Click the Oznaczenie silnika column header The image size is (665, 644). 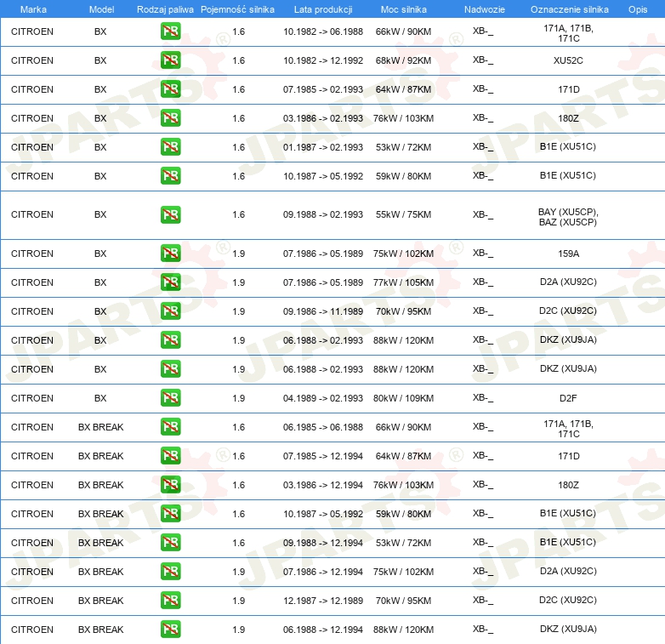(569, 9)
